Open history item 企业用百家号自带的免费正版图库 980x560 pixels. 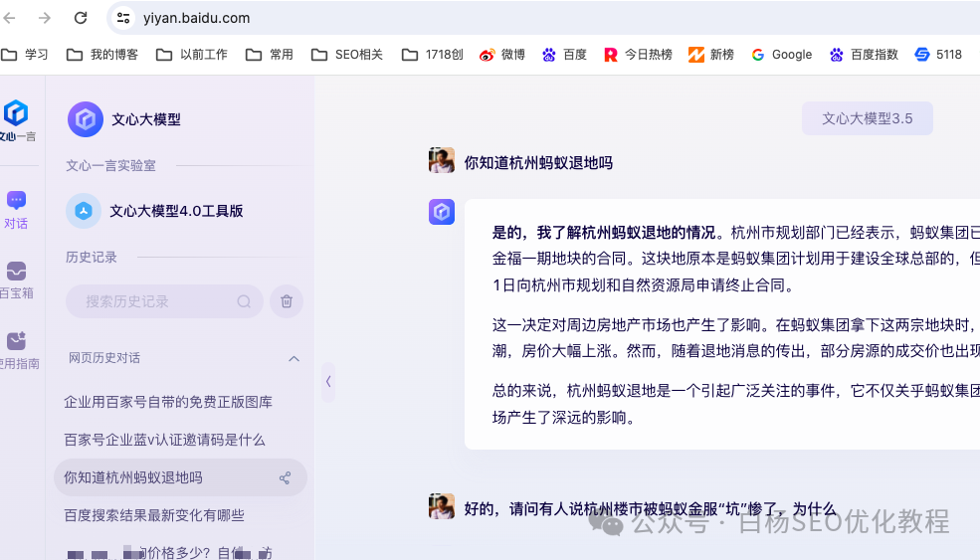[x=168, y=402]
